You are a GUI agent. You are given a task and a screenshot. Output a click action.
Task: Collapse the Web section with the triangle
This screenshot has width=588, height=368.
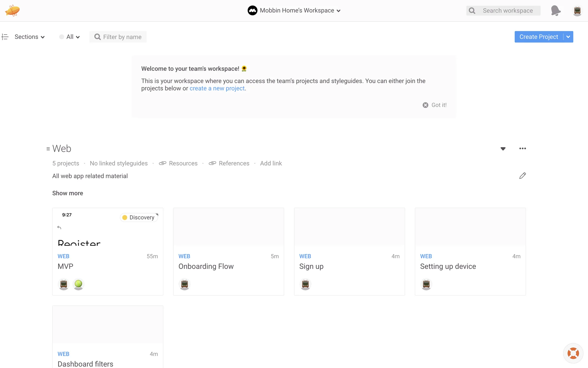pyautogui.click(x=503, y=149)
